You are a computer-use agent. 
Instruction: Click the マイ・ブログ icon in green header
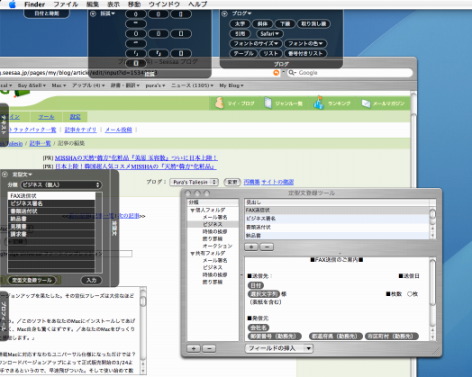tap(219, 103)
